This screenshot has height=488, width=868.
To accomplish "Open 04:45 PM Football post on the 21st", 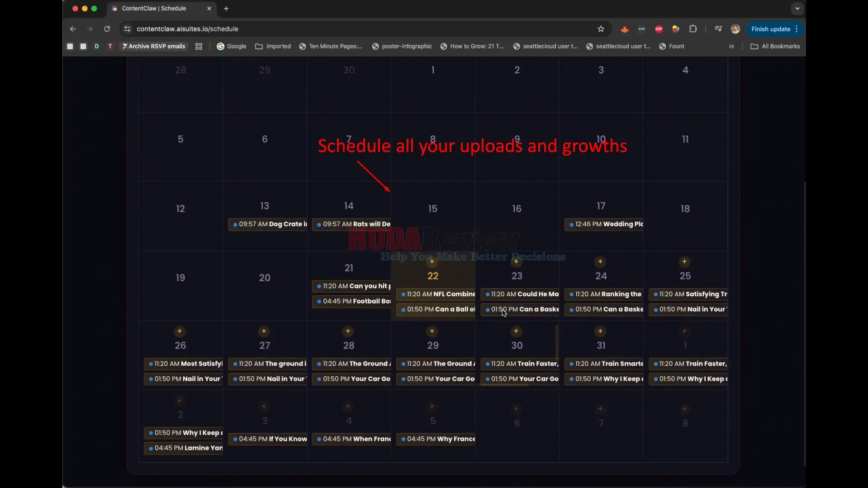I will (351, 301).
